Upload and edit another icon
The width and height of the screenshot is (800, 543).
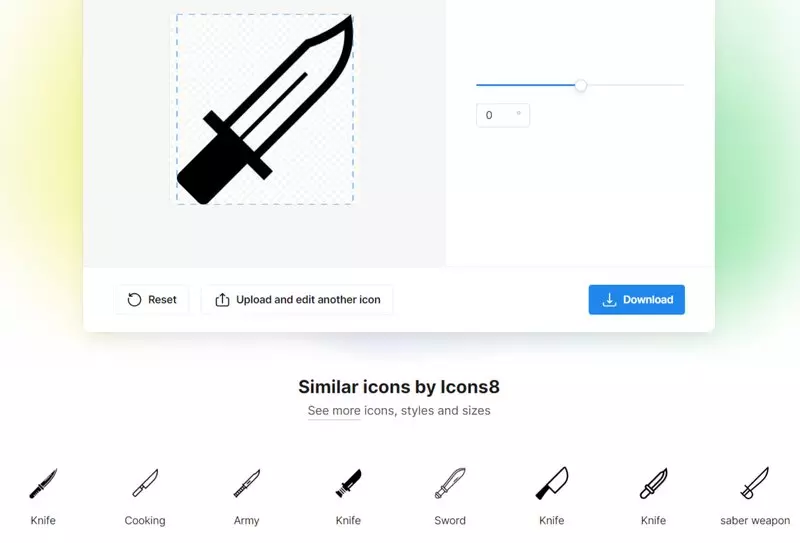(297, 300)
